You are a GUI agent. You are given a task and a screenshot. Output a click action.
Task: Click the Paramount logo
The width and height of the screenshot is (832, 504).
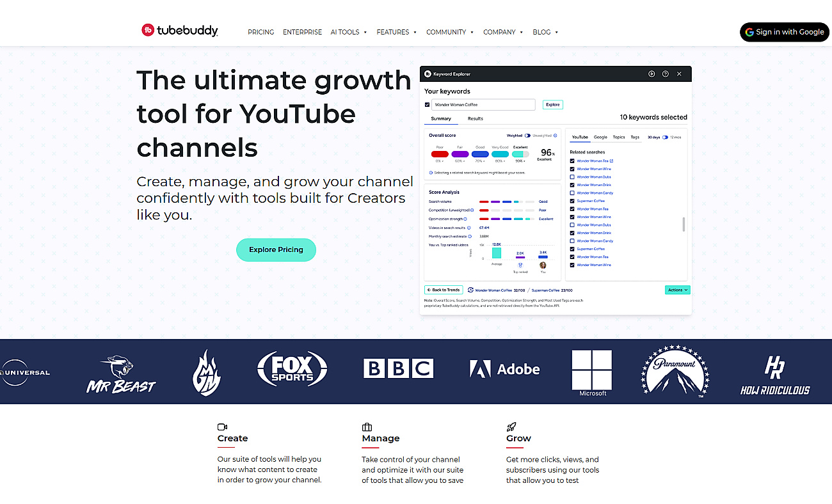tap(675, 372)
